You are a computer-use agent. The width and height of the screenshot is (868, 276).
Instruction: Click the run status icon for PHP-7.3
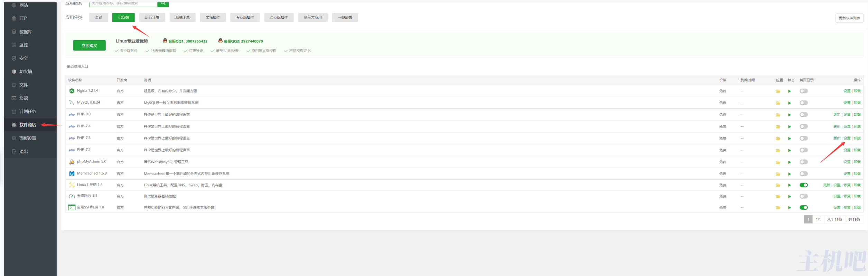[x=790, y=139]
